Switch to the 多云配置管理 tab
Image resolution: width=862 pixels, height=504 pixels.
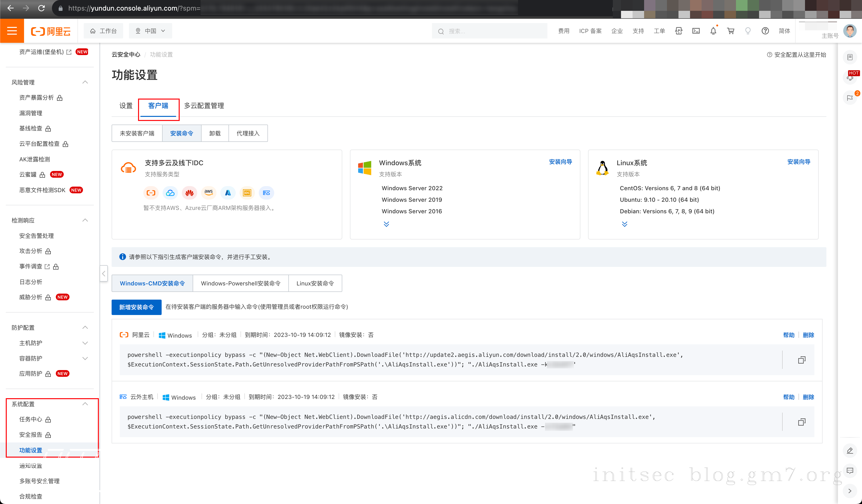tap(204, 106)
